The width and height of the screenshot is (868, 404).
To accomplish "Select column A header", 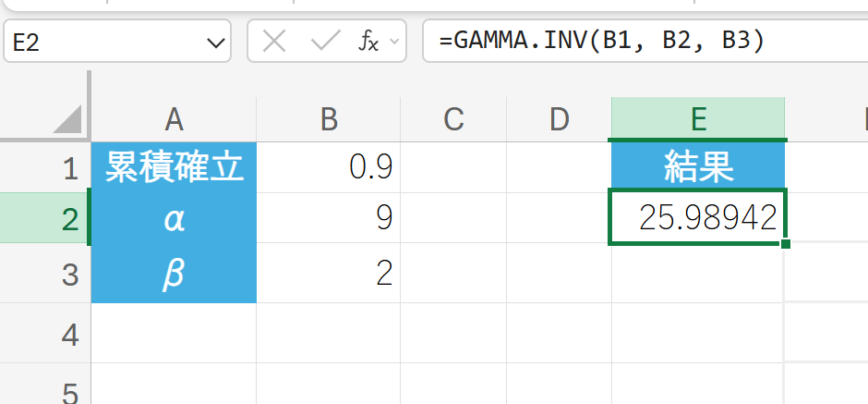I will coord(174,118).
